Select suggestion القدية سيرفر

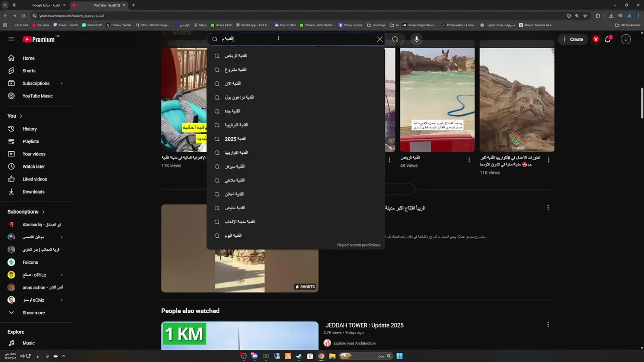pyautogui.click(x=296, y=166)
